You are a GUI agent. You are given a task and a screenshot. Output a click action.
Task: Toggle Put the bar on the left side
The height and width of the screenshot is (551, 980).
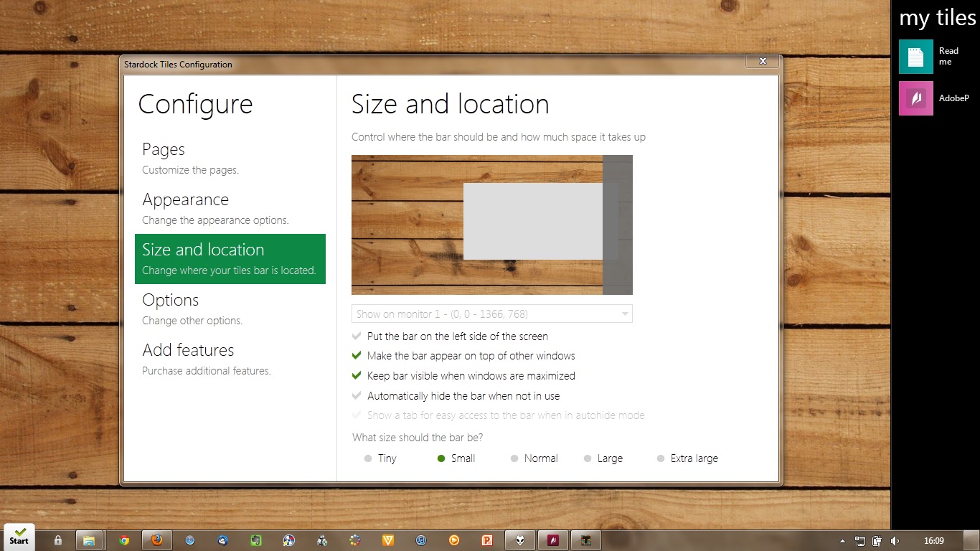pyautogui.click(x=450, y=336)
